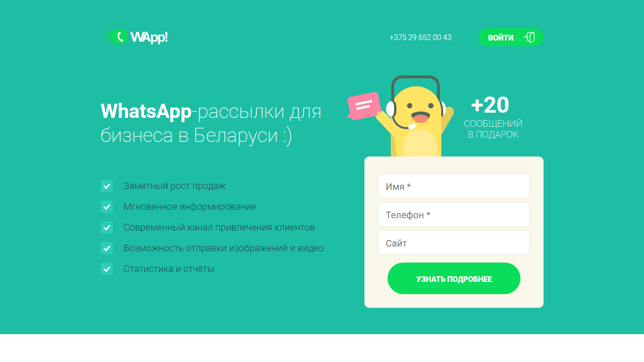Focus the Имя input field
This screenshot has height=362, width=644.
tap(454, 186)
